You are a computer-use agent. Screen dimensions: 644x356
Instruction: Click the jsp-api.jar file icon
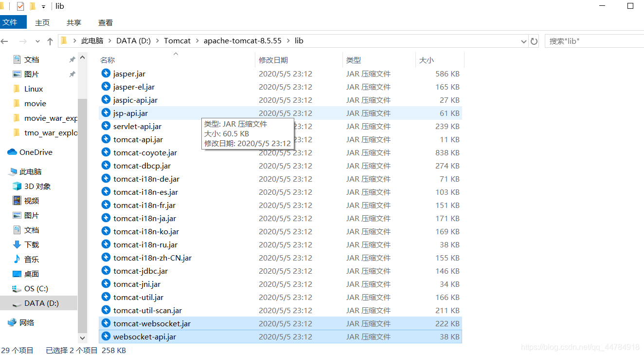click(106, 113)
